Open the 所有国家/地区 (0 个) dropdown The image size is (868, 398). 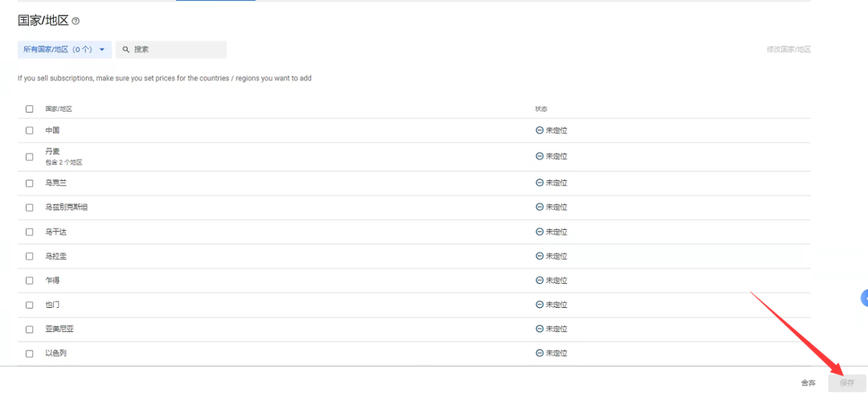click(64, 49)
